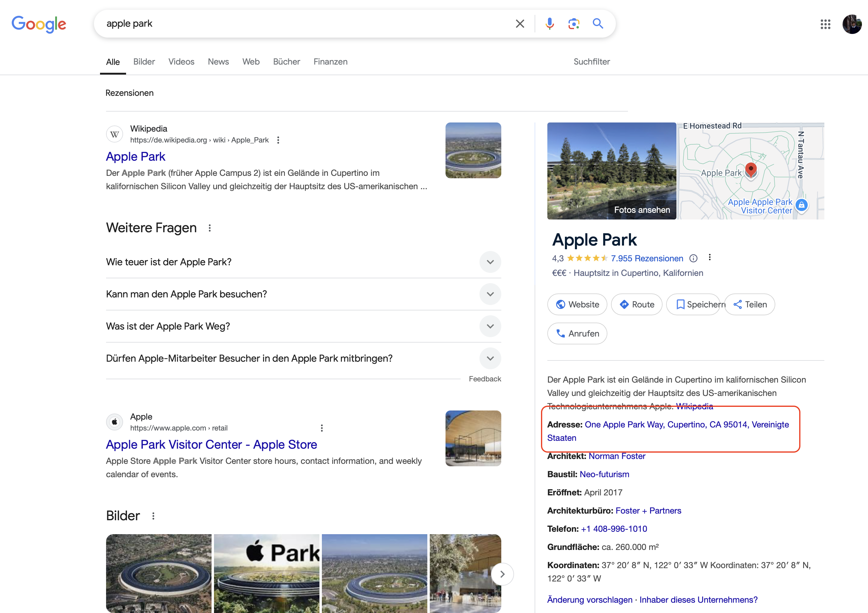The height and width of the screenshot is (613, 868).
Task: Open the Google apps grid
Action: pos(825,24)
